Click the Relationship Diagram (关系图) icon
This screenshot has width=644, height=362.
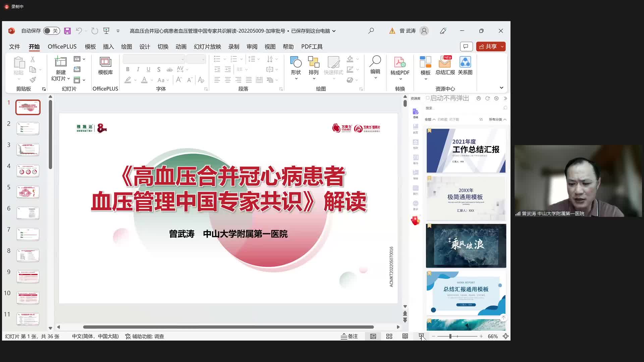465,63
